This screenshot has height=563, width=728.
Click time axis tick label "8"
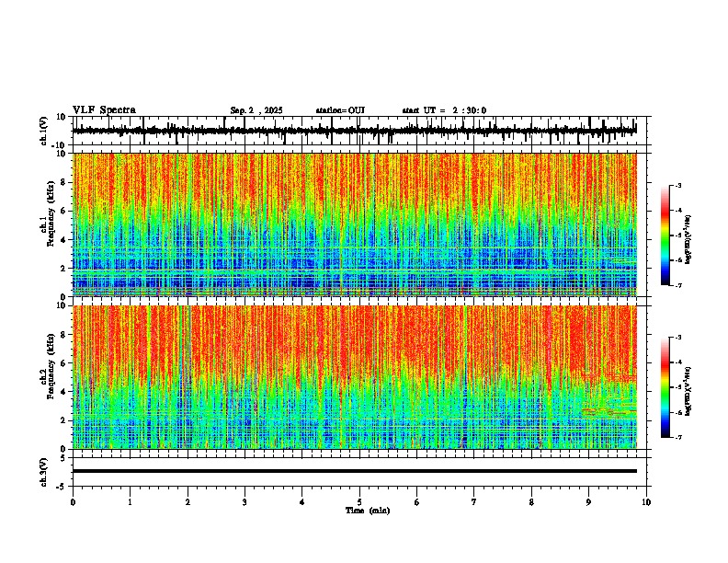point(531,502)
